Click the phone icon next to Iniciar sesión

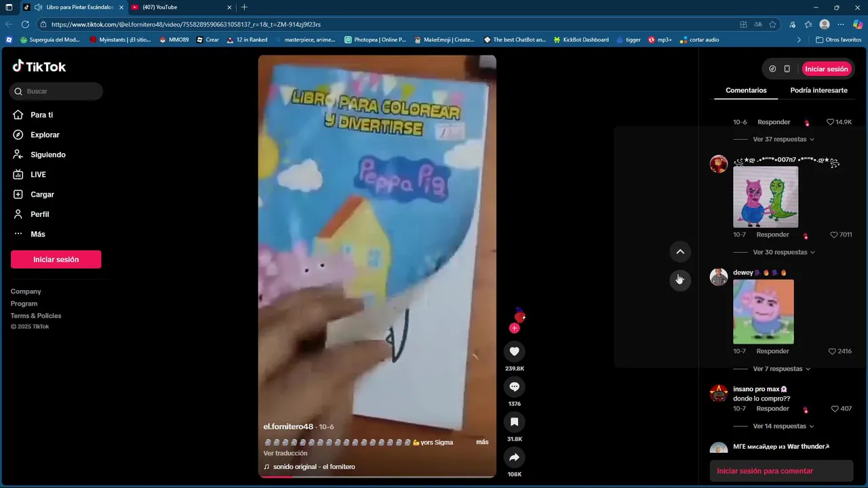pyautogui.click(x=787, y=69)
